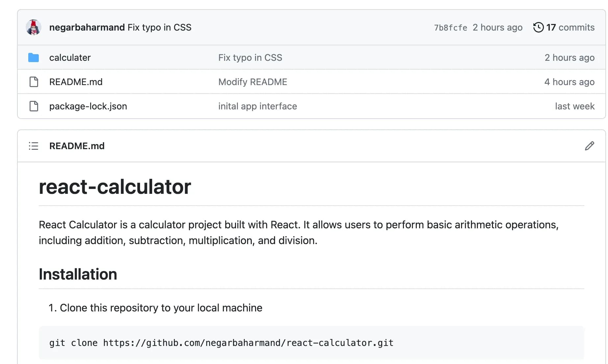Click the react-calculator heading anchor

point(115,186)
